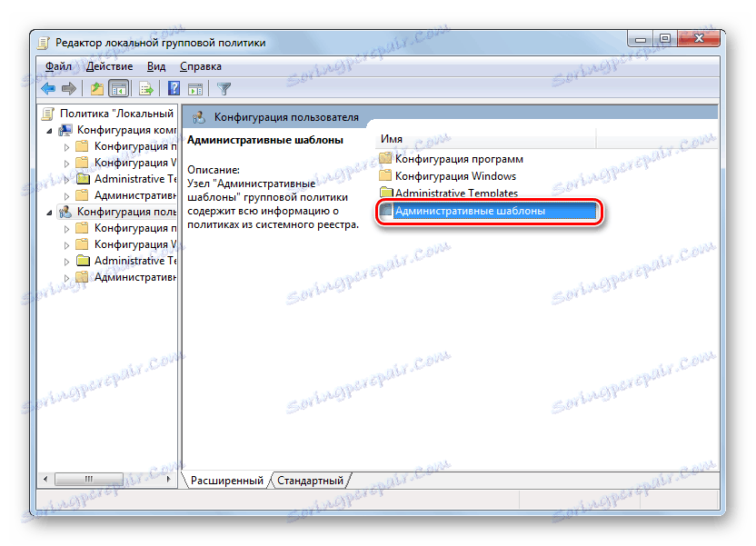Collapse the Конфигурация поль tree node

click(49, 212)
